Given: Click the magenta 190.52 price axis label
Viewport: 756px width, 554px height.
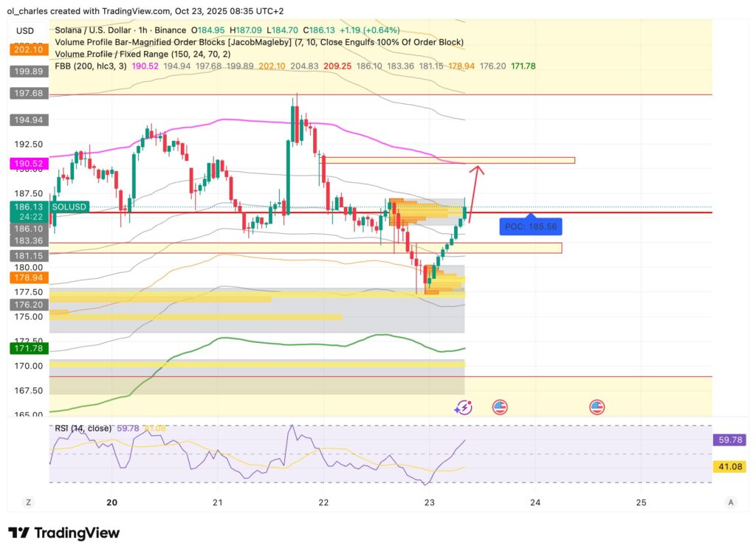Looking at the screenshot, I should (28, 163).
